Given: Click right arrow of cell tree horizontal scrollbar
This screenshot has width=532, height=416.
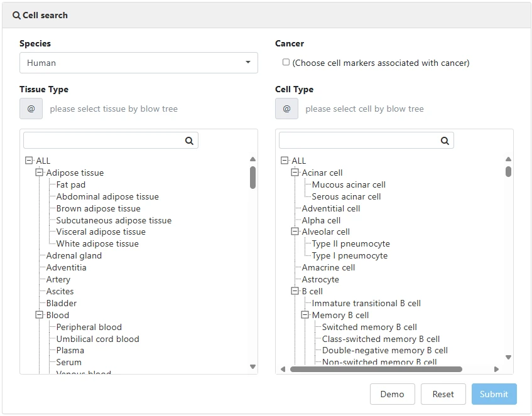Looking at the screenshot, I should (x=496, y=370).
